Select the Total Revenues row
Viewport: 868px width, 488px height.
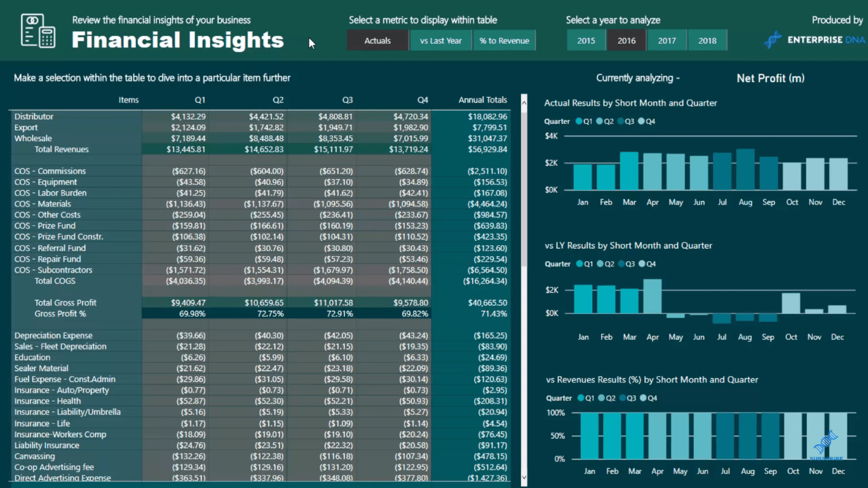click(261, 149)
